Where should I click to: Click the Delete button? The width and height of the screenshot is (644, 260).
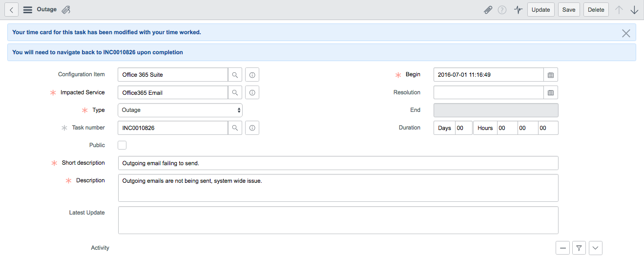(x=596, y=10)
